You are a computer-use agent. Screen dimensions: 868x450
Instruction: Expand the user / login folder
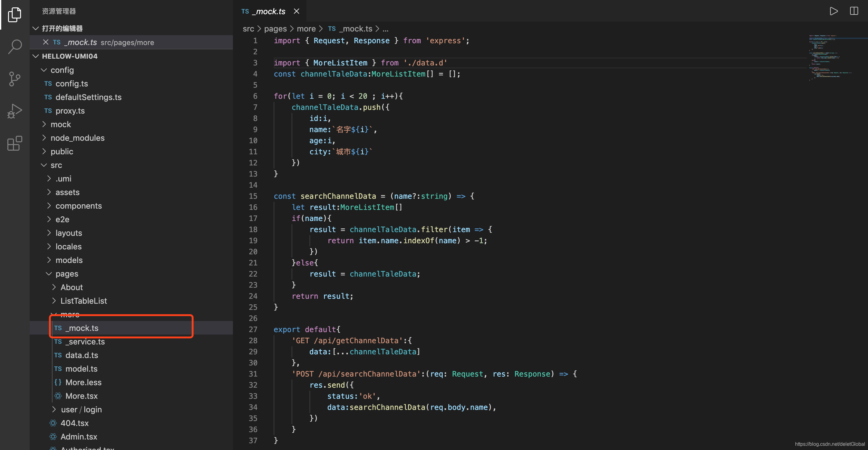pos(54,409)
